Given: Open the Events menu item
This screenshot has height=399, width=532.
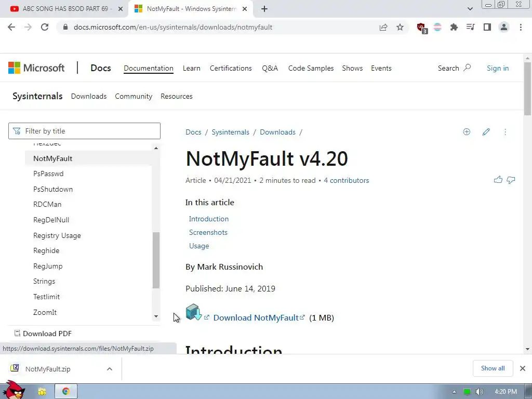Looking at the screenshot, I should coord(381,68).
